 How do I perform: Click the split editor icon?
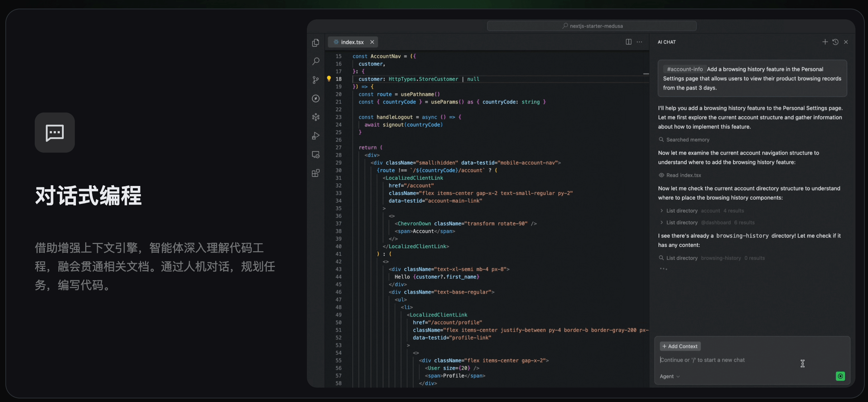pyautogui.click(x=628, y=42)
